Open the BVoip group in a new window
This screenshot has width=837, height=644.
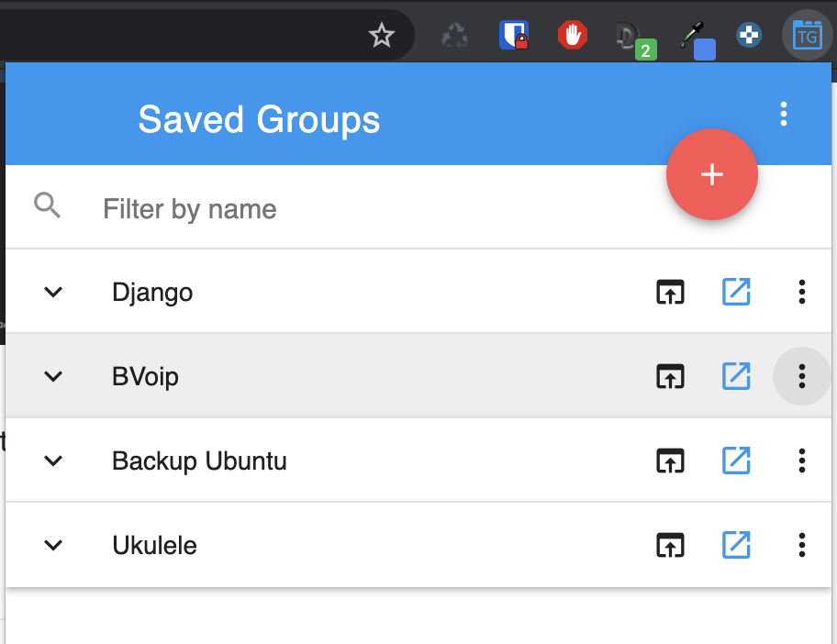click(x=736, y=376)
